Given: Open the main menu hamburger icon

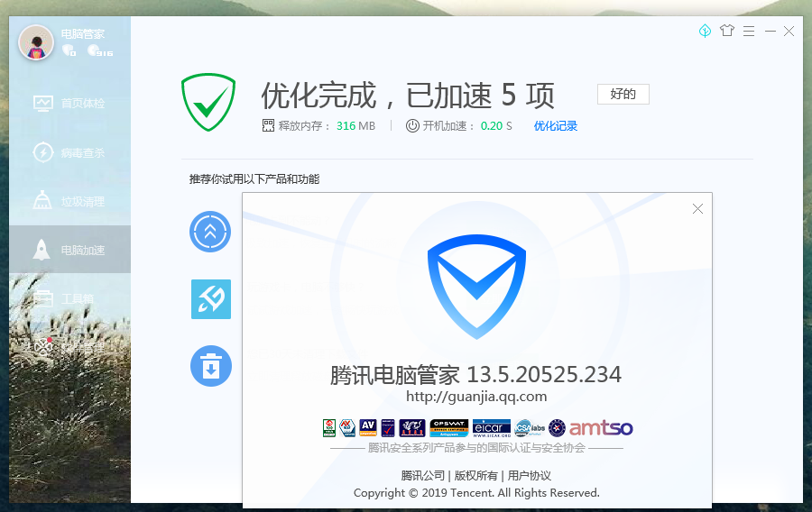Looking at the screenshot, I should tap(749, 31).
